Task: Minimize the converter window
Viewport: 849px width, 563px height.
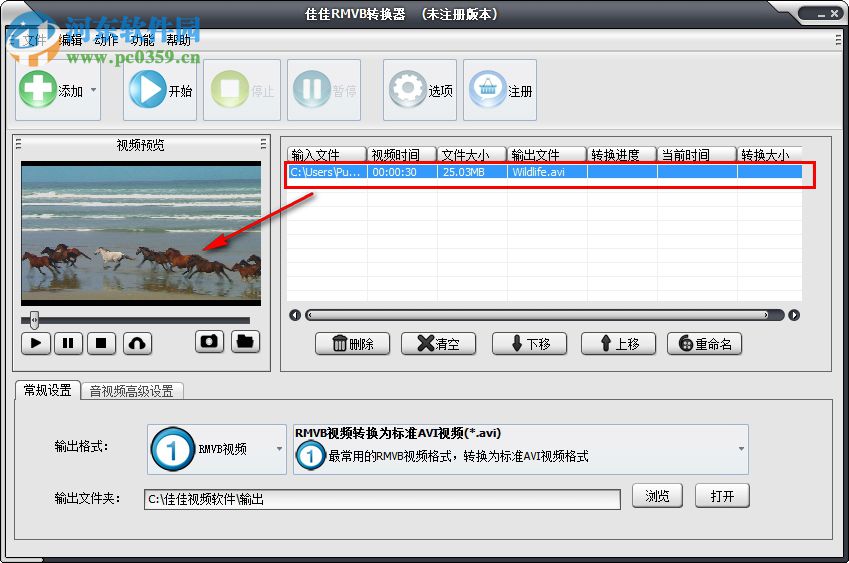Action: click(821, 15)
